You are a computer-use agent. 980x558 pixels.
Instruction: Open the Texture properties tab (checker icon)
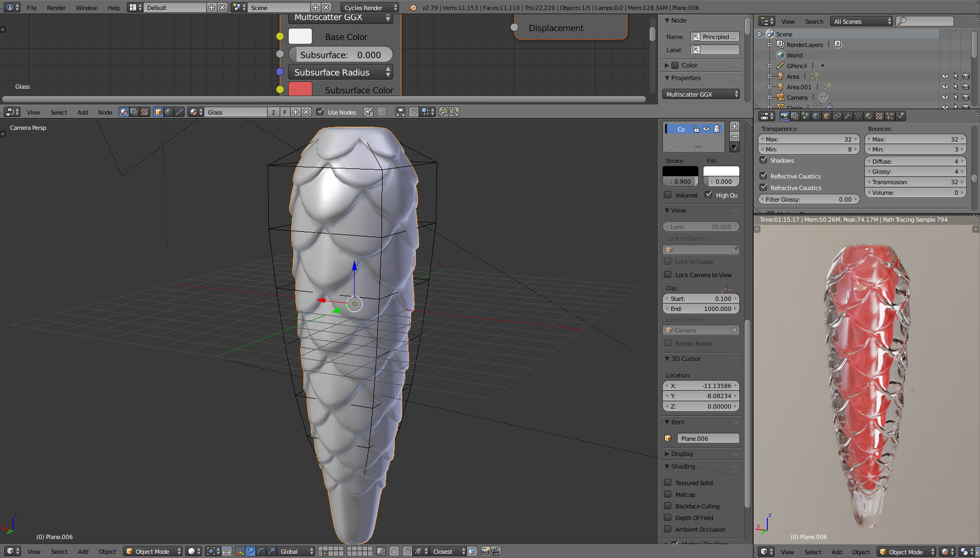pyautogui.click(x=879, y=116)
